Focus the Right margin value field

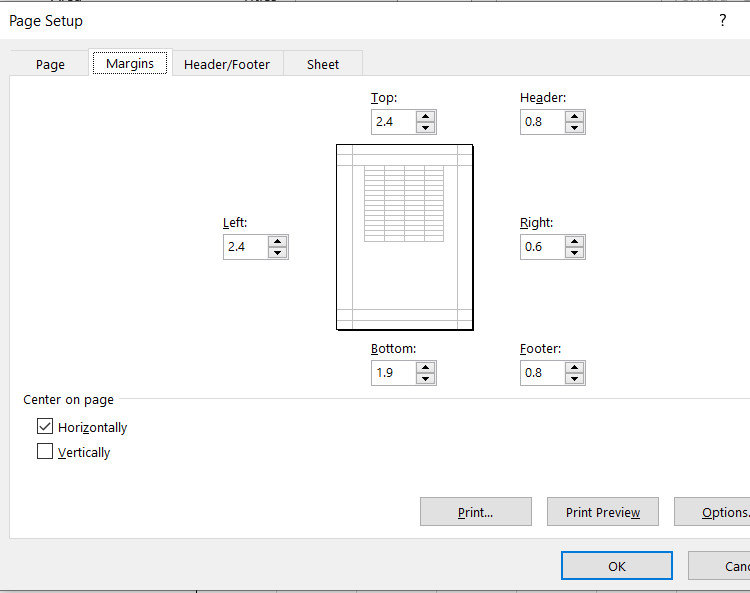click(x=543, y=247)
